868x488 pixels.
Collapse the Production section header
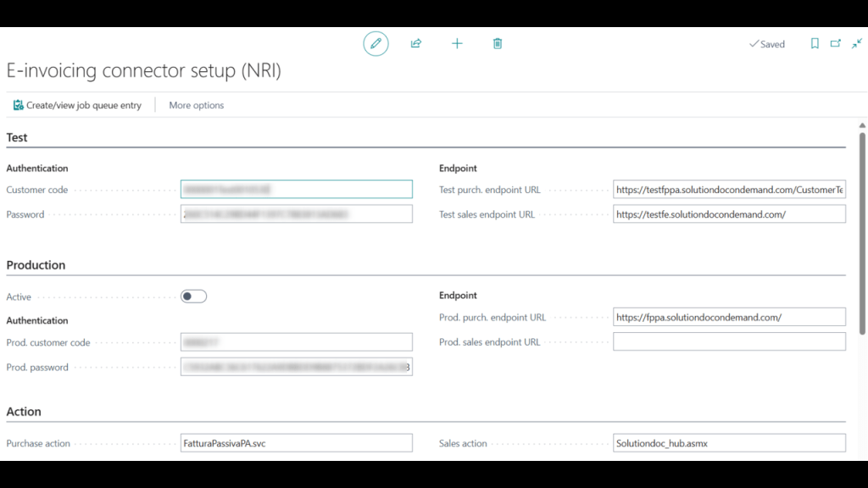[x=36, y=265]
